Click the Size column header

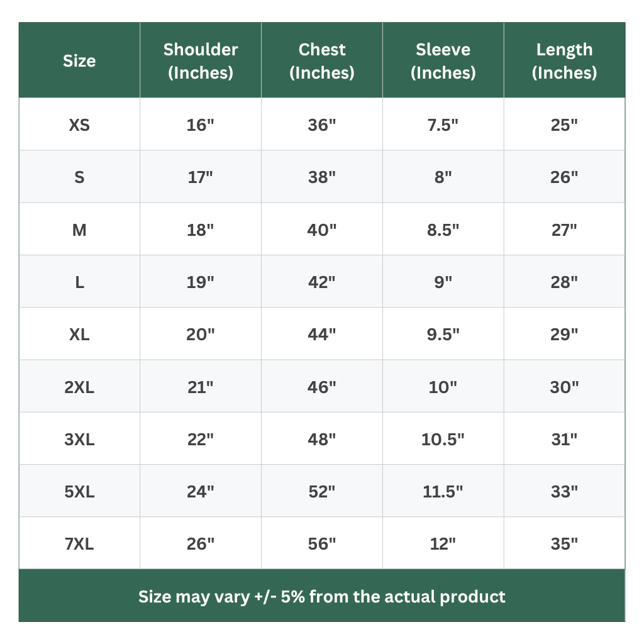[79, 61]
